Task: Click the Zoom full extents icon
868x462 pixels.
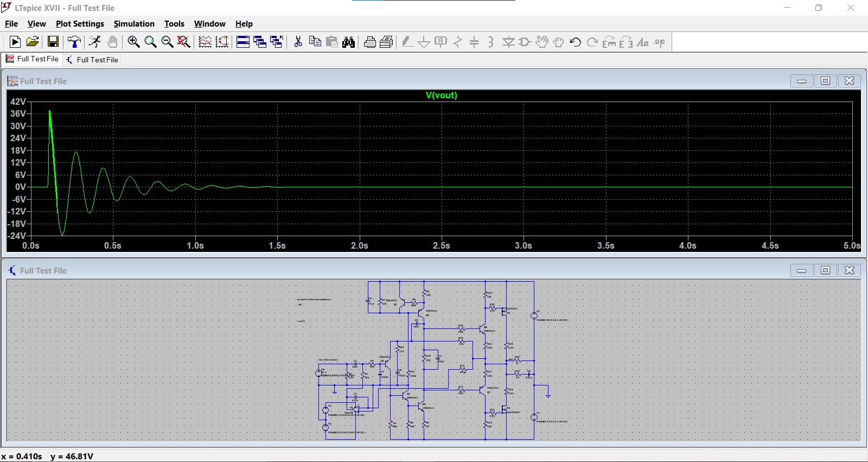Action: tap(184, 42)
